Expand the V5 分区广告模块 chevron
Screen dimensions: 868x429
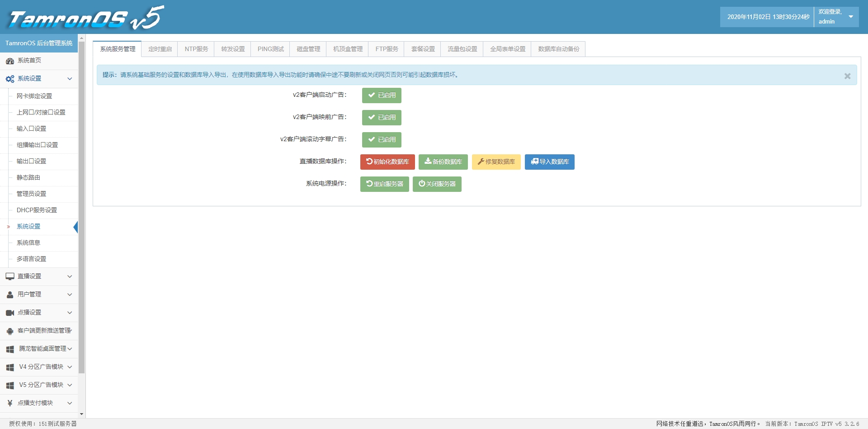click(x=70, y=385)
